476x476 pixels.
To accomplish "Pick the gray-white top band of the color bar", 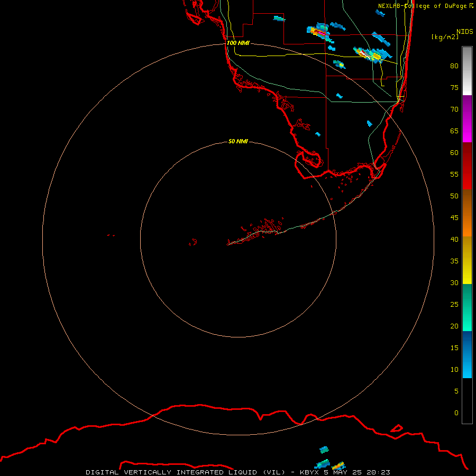I will tap(467, 71).
